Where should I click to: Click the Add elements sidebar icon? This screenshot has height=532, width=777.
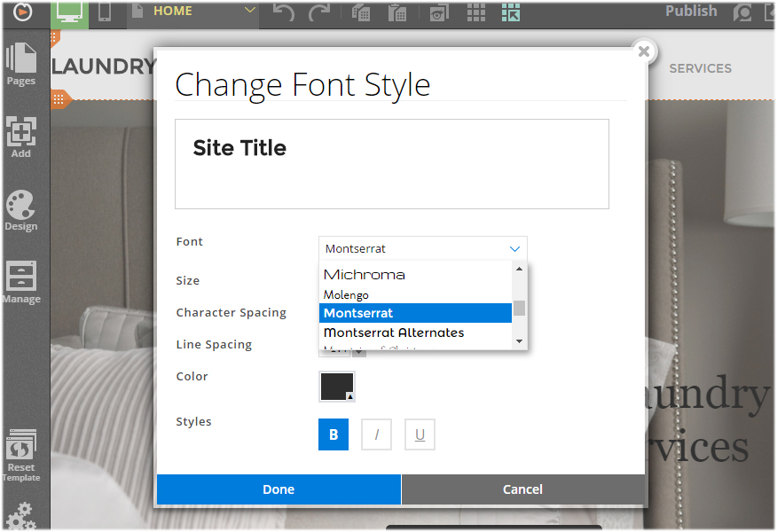click(x=21, y=137)
